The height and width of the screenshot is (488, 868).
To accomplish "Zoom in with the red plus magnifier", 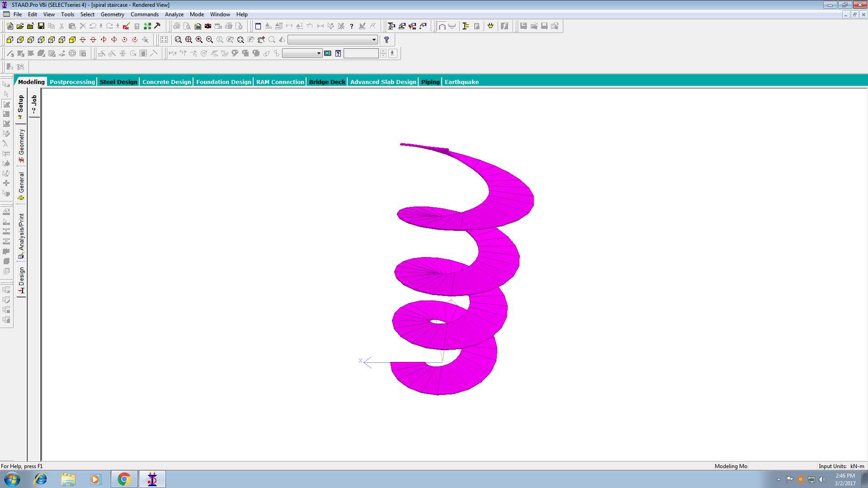I will 199,40.
